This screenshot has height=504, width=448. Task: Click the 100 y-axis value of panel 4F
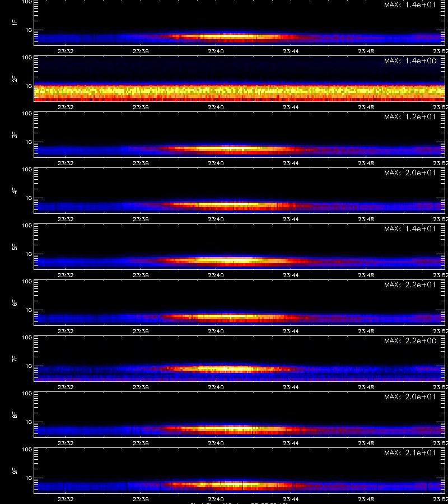pyautogui.click(x=27, y=169)
